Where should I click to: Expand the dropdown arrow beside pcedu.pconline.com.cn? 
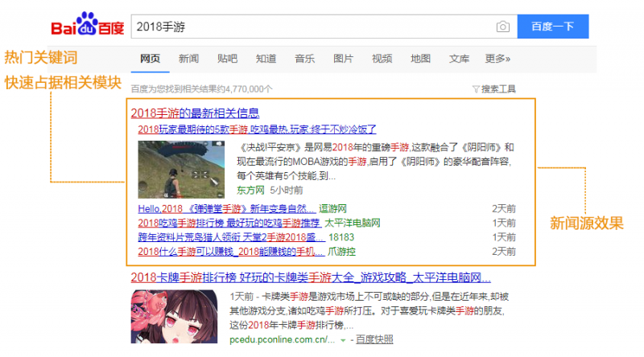pos(344,340)
